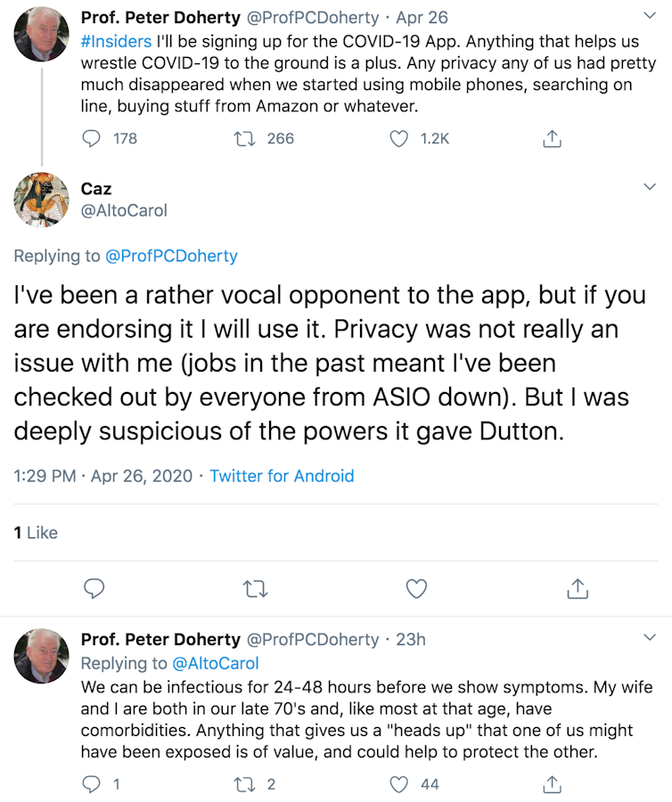Retweet the bottom tweet with 2 retweets

(x=242, y=784)
